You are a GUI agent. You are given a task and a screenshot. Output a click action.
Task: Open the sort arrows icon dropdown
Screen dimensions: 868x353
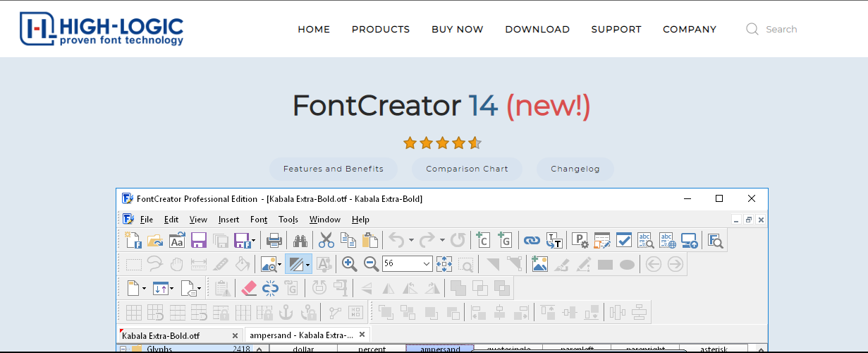point(171,288)
